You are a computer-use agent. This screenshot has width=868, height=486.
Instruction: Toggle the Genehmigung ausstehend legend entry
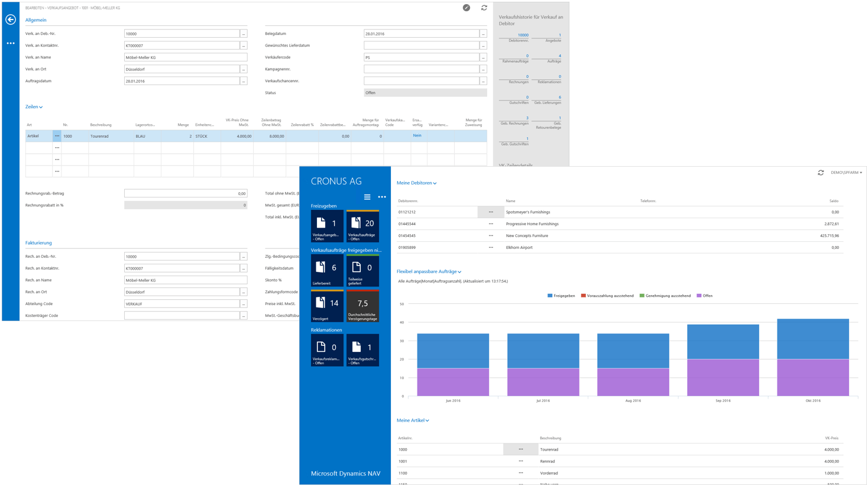click(665, 296)
